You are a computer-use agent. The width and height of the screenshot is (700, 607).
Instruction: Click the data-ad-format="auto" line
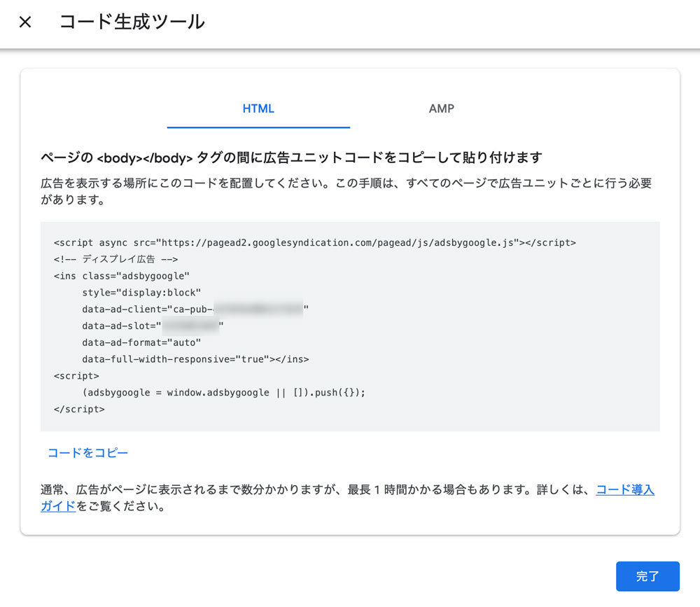coord(141,342)
